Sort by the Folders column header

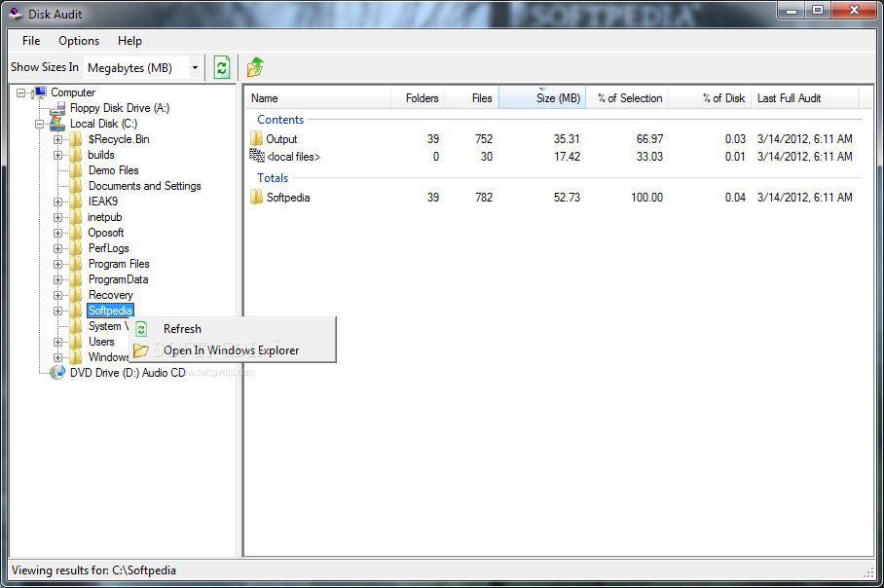point(418,98)
